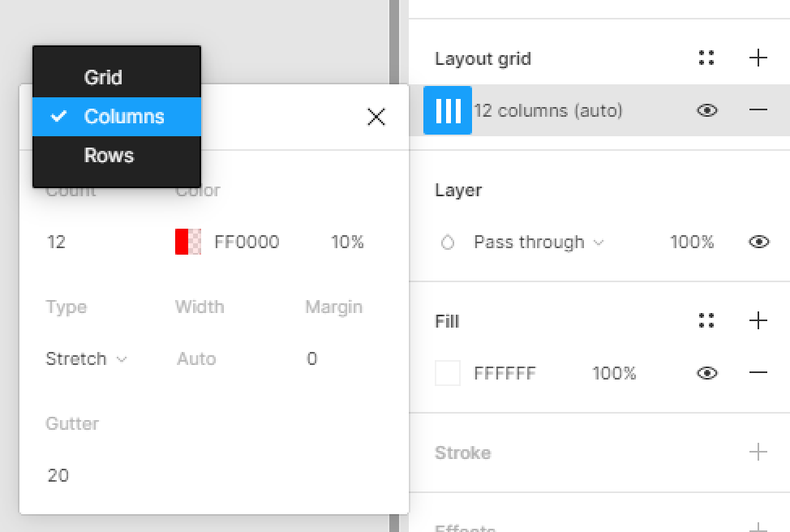
Task: Remove the FFFFFF fill
Action: coord(758,373)
